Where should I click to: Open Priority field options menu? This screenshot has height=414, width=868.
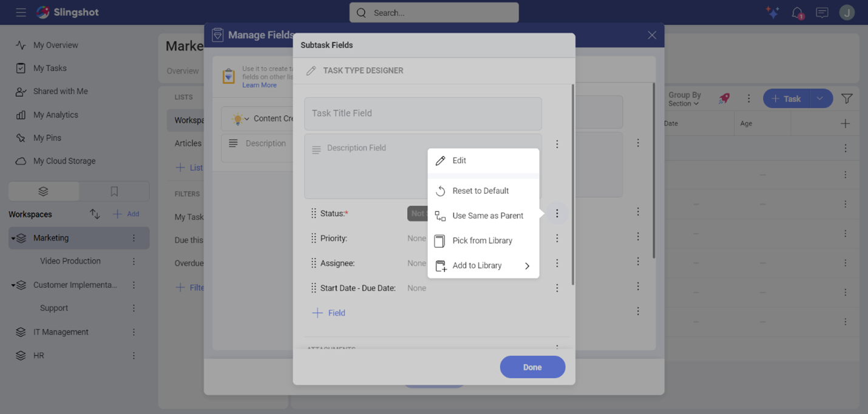[557, 239]
